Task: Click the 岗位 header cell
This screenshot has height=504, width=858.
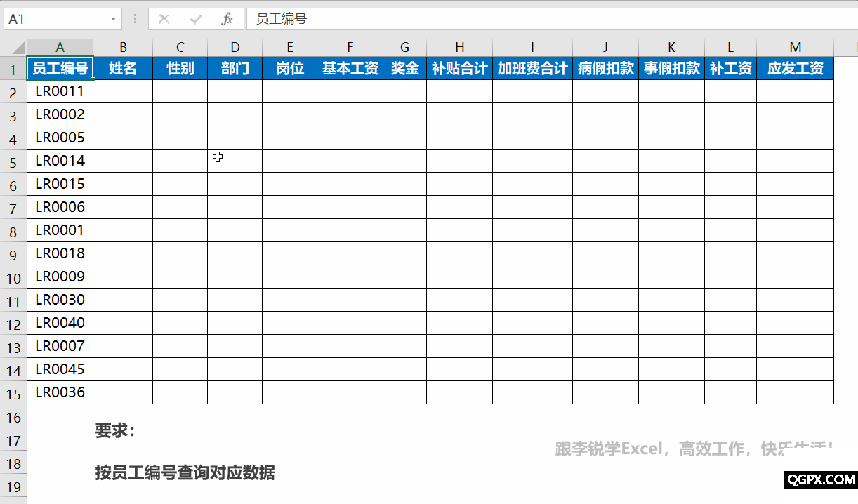Action: [290, 68]
